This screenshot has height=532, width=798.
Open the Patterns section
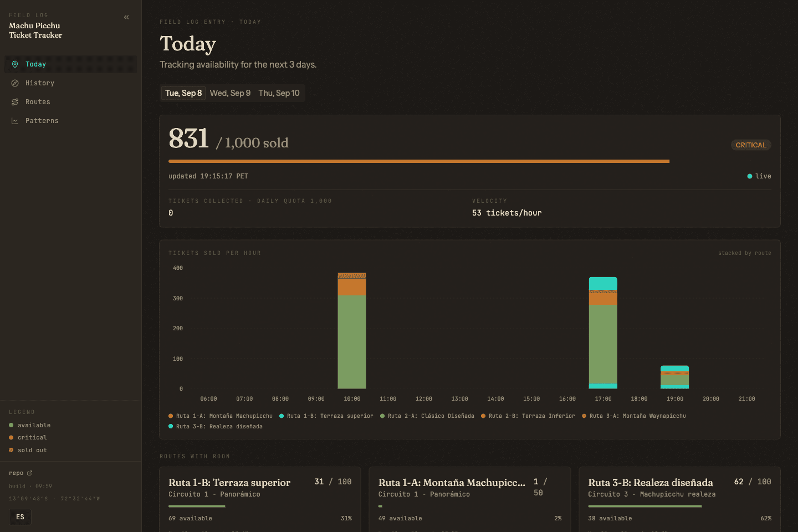tap(70, 121)
